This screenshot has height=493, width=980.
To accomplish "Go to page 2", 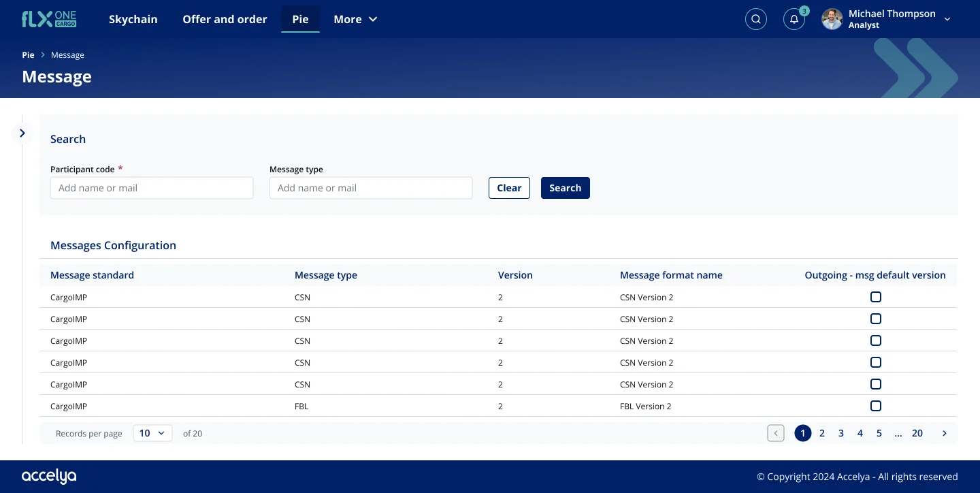I will pos(822,433).
